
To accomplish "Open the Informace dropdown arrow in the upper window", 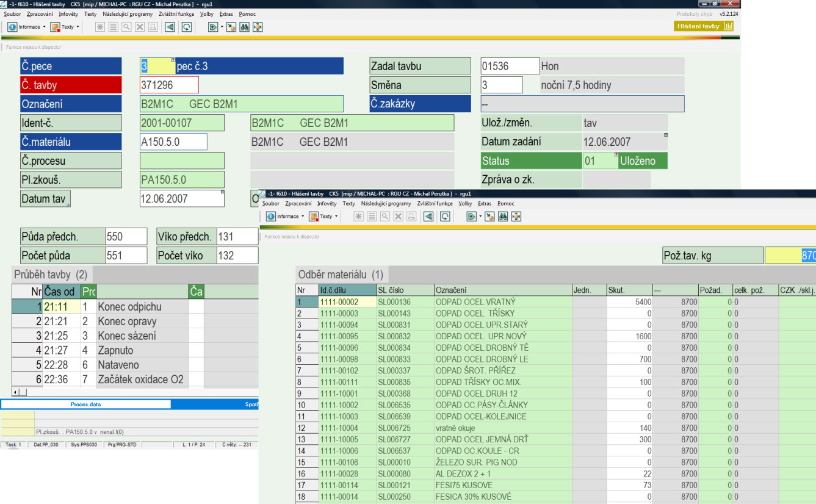I will (x=45, y=27).
